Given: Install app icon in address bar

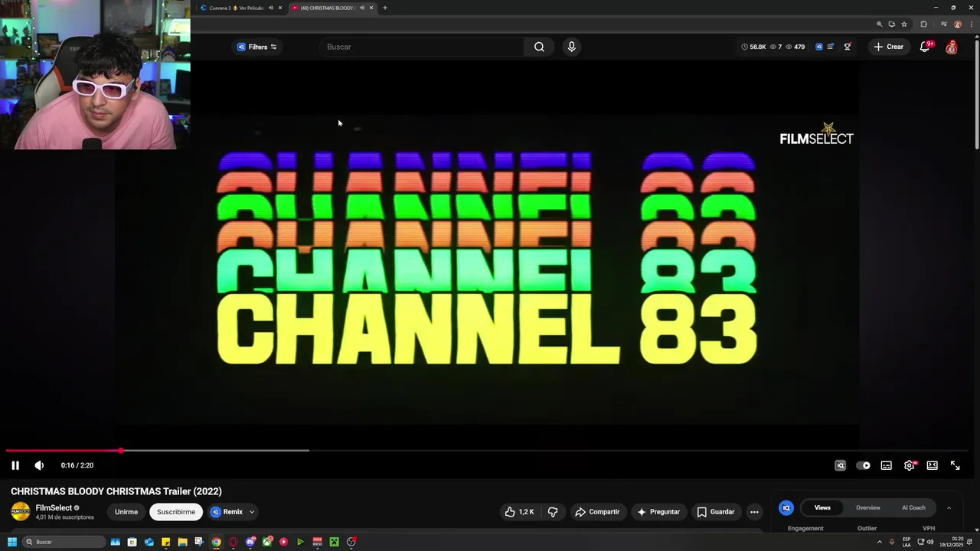Looking at the screenshot, I should (891, 24).
